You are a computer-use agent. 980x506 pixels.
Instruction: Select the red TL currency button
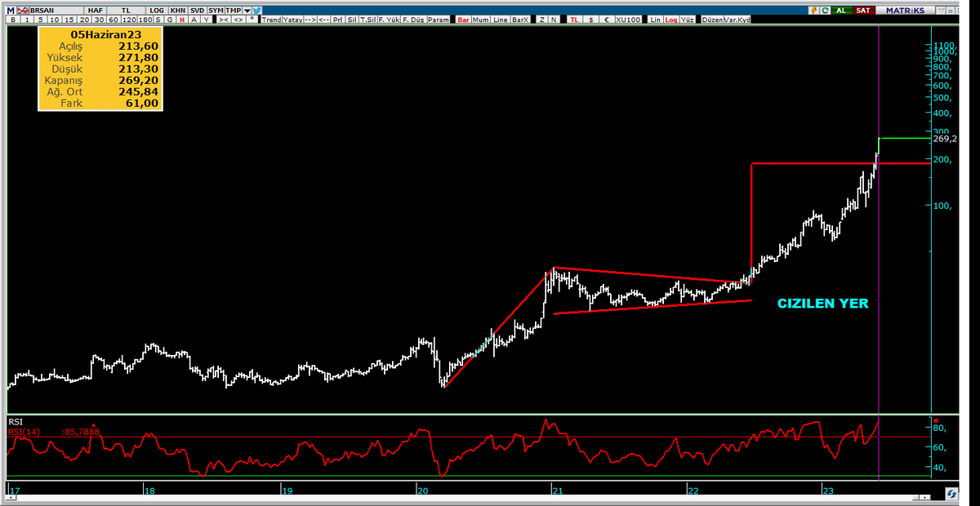[574, 20]
